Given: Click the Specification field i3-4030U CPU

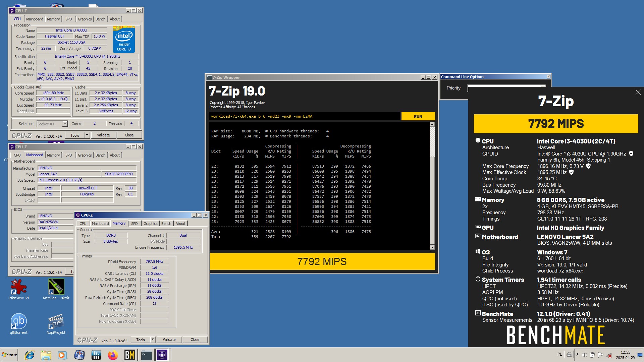Looking at the screenshot, I should 87,56.
